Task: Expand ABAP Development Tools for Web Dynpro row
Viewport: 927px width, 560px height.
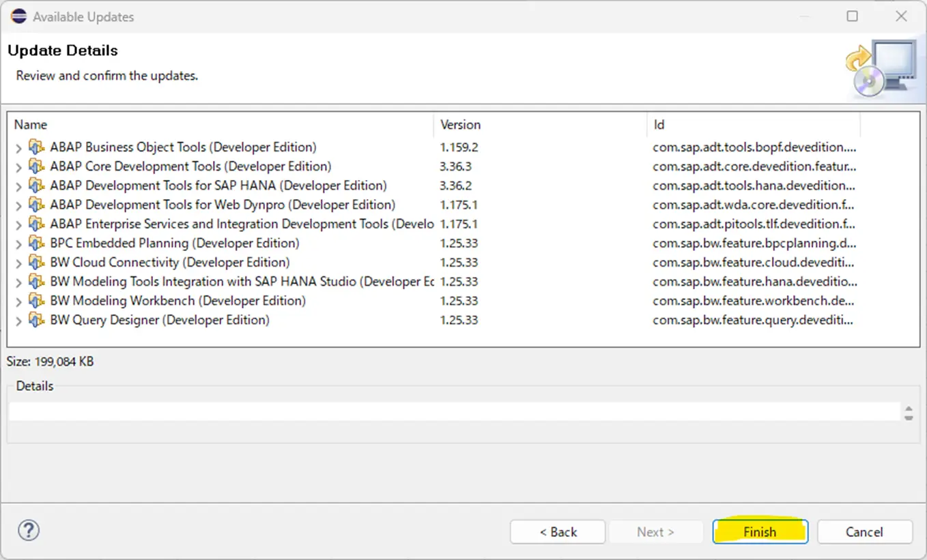Action: pos(18,205)
